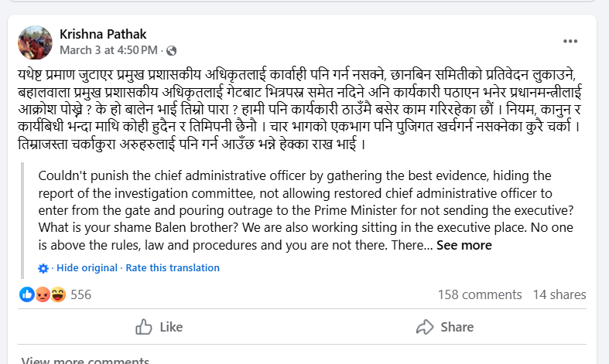This screenshot has width=609, height=364.
Task: Expand translation with See more
Action: (464, 245)
